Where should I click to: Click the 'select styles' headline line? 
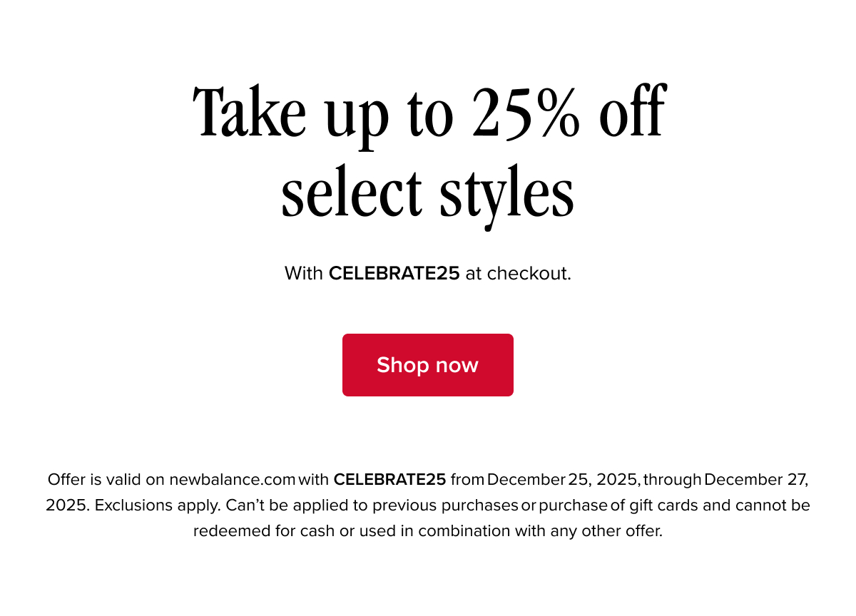point(428,192)
